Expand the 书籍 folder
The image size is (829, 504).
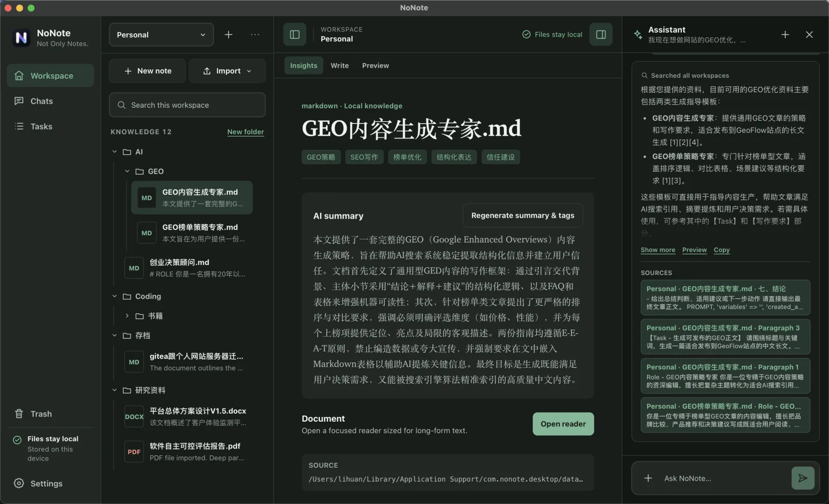[x=127, y=315]
